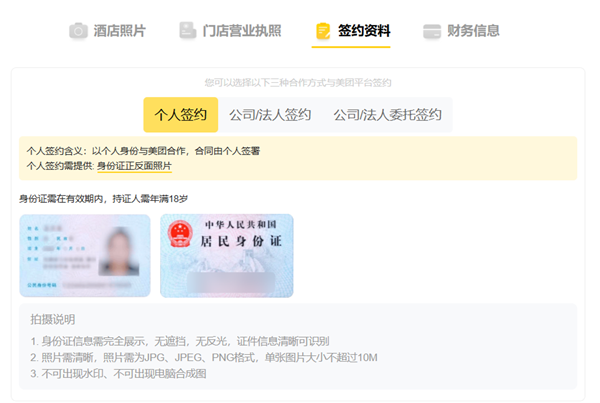Open the ID card front sample image
This screenshot has width=600, height=403.
click(x=84, y=255)
